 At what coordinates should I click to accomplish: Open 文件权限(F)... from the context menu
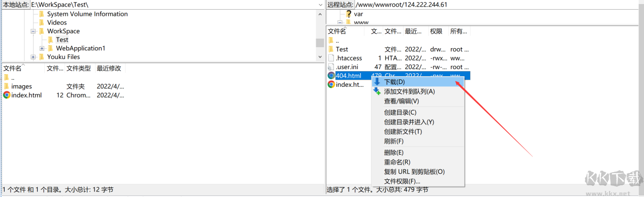417,181
